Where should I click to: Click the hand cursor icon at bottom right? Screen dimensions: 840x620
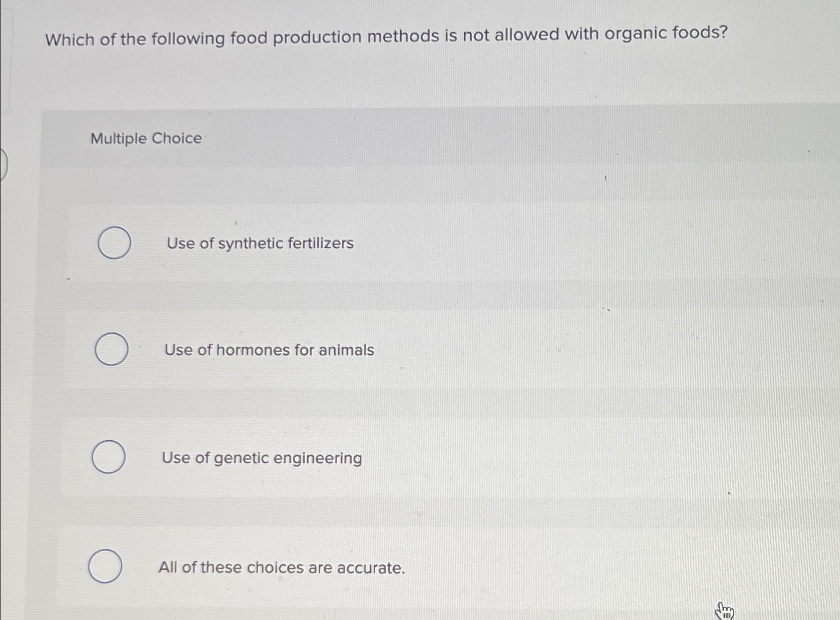(725, 611)
